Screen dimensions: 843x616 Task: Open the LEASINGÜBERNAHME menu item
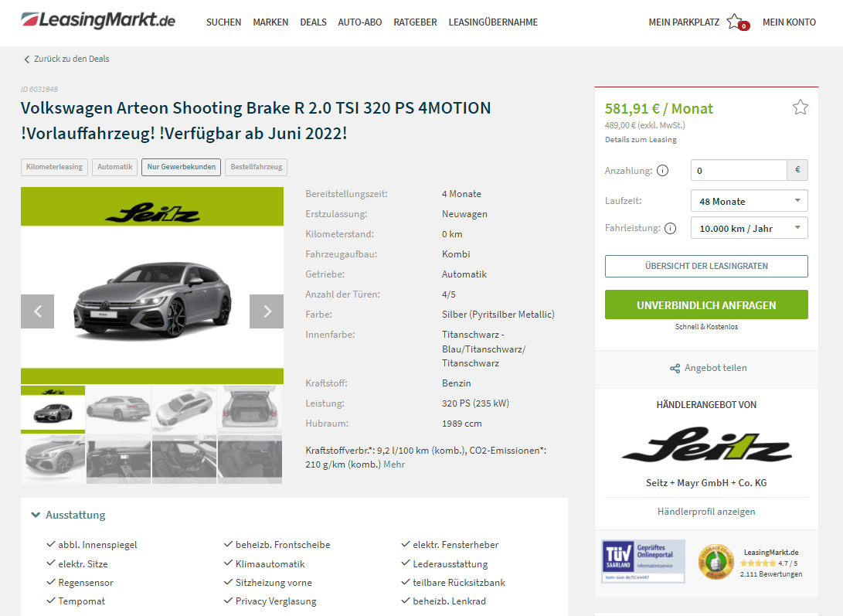click(x=493, y=22)
